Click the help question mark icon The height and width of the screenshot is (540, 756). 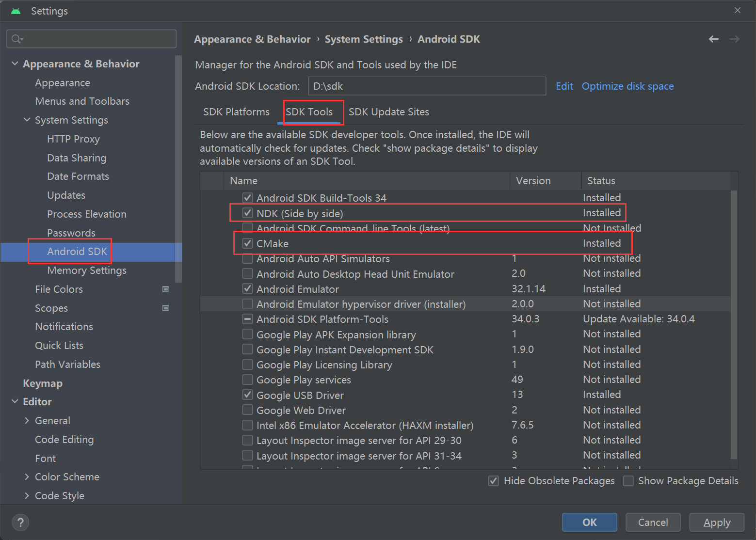click(x=20, y=522)
